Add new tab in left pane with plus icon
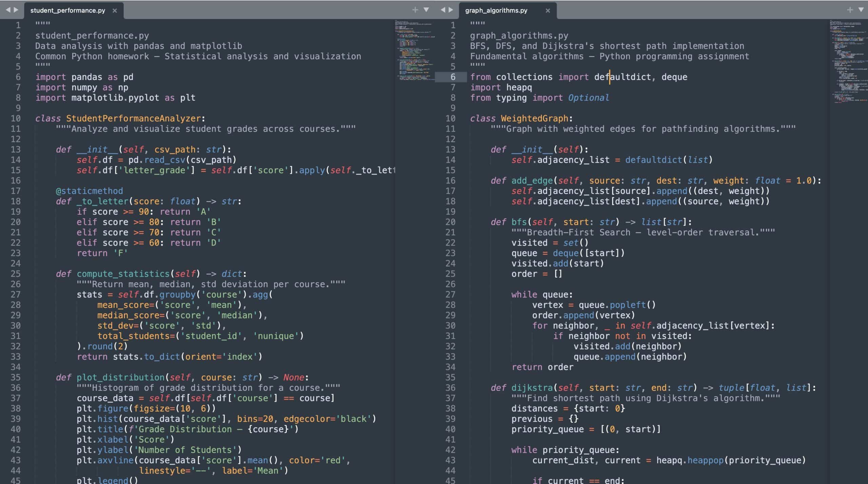Viewport: 868px width, 484px height. 415,10
